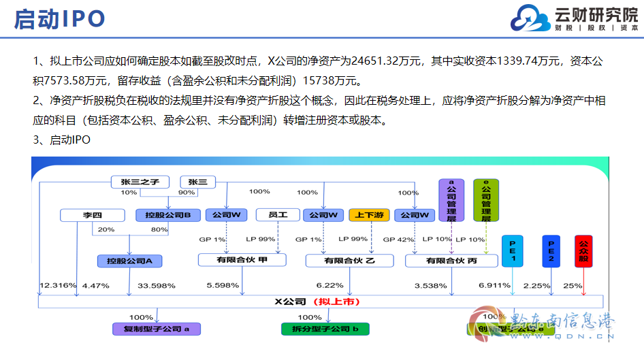Viewport: 644px width, 358px height.
Task: Click the 有限合伙 丙 box
Action: [451, 261]
